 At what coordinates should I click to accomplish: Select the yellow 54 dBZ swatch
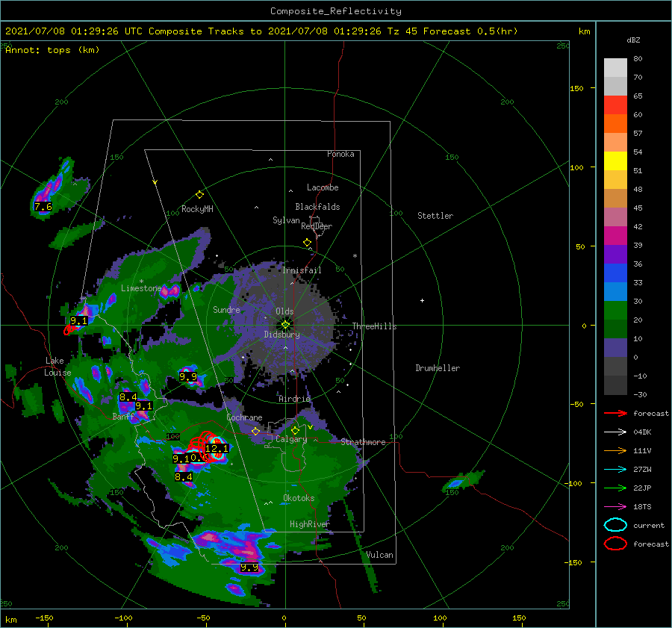click(615, 161)
